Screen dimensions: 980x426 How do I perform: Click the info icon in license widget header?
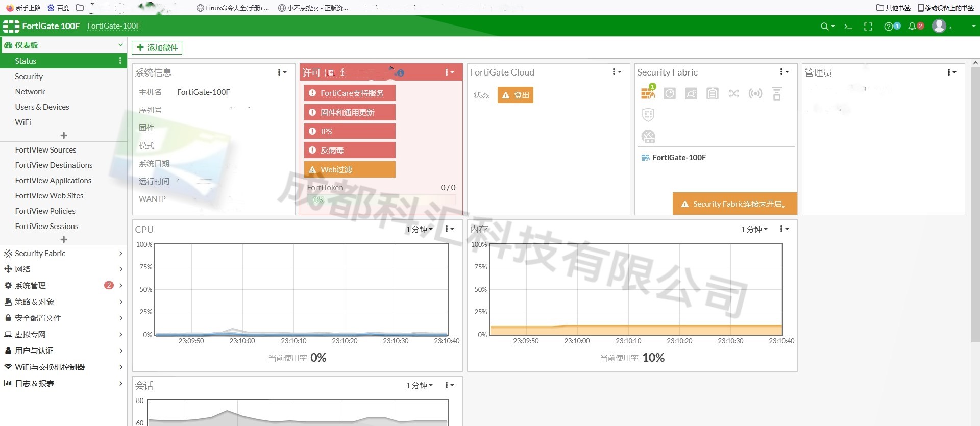point(401,73)
